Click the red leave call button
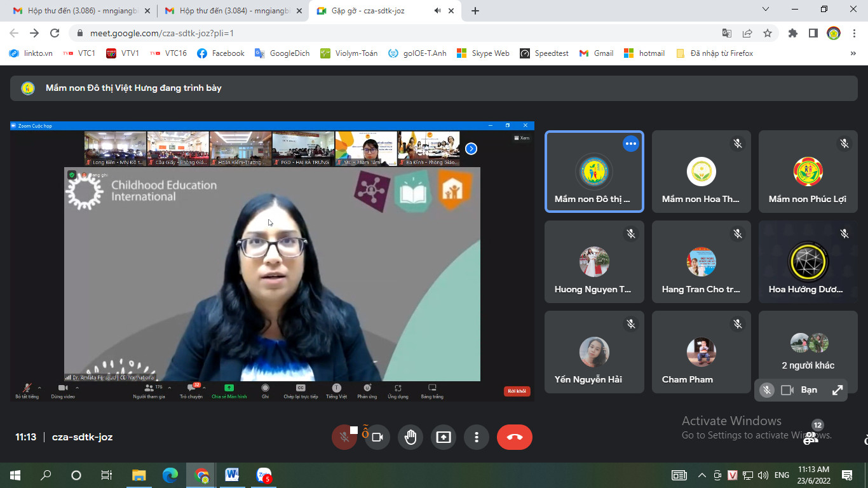 click(515, 437)
